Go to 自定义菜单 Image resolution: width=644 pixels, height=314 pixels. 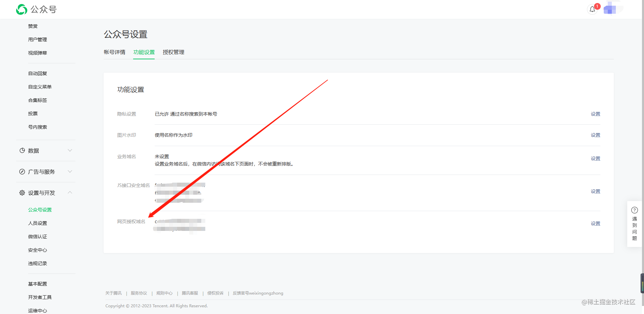pos(40,87)
